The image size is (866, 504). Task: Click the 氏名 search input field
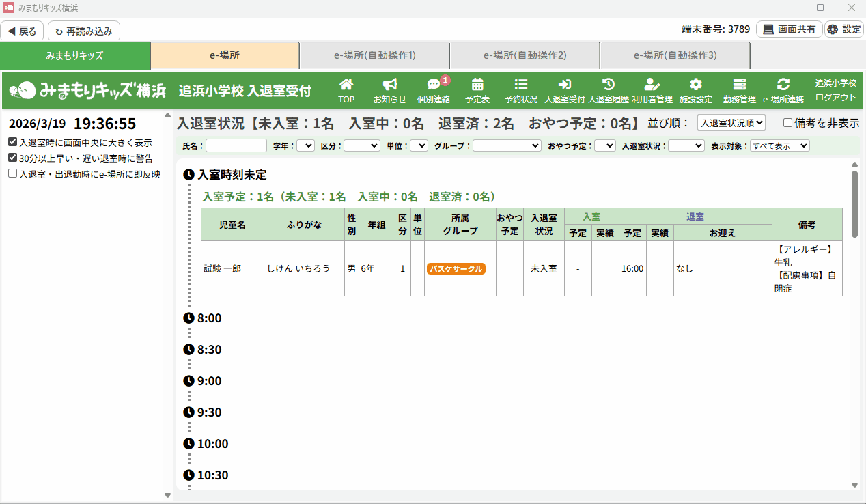click(x=236, y=145)
